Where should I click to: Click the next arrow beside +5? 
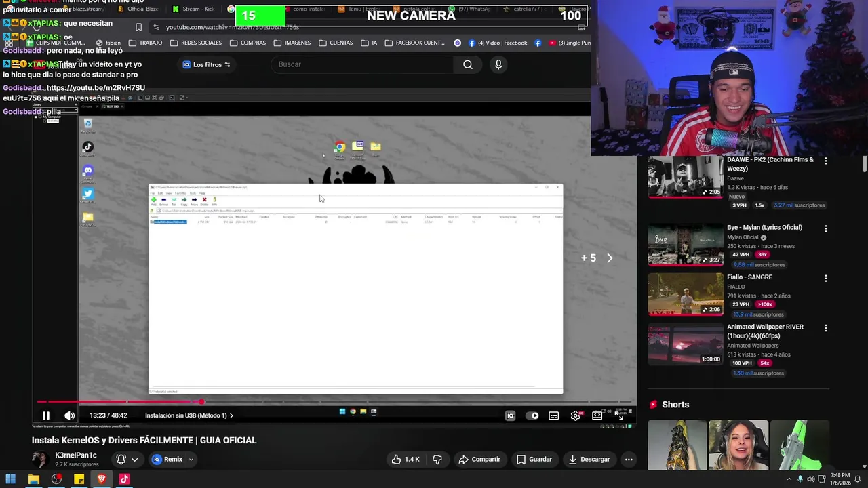coord(610,258)
